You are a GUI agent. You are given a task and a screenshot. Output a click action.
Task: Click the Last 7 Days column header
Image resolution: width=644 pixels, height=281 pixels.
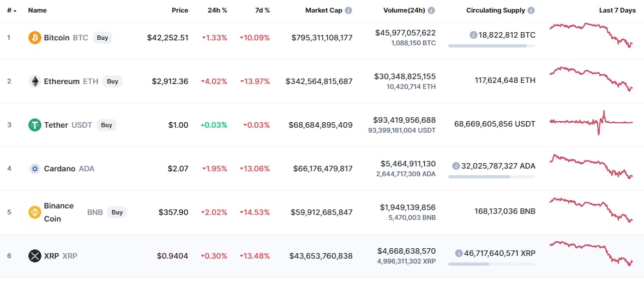point(617,10)
